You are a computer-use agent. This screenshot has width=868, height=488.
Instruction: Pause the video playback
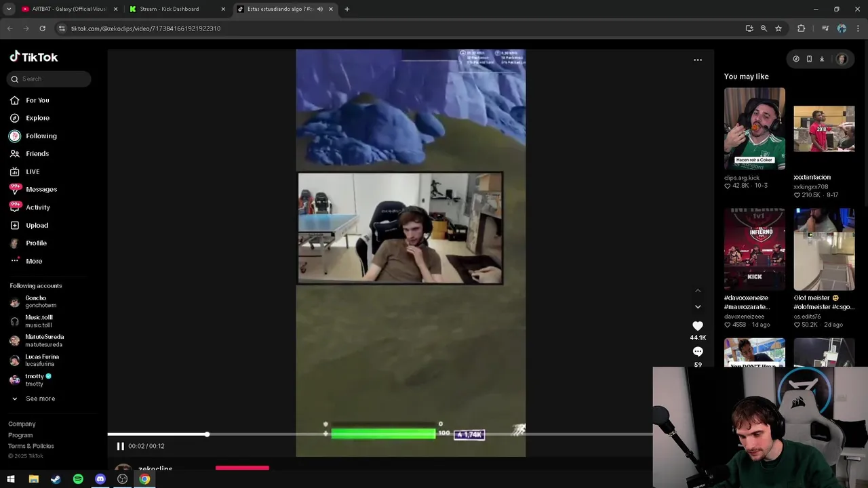[x=120, y=446]
